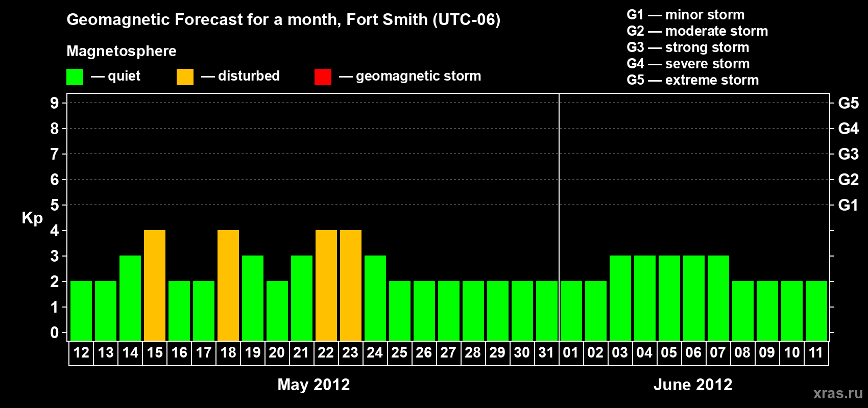This screenshot has height=408, width=868.
Task: Click the date label 04 under June
Action: point(645,353)
